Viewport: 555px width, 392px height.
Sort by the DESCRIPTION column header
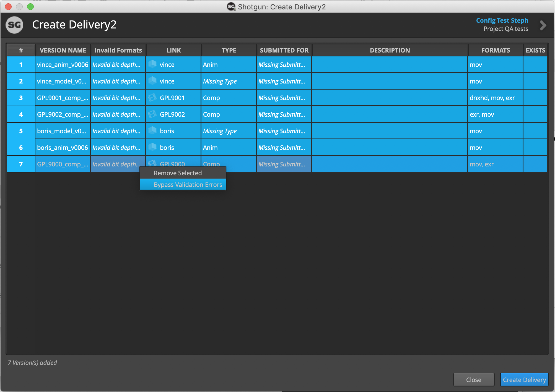(x=390, y=50)
